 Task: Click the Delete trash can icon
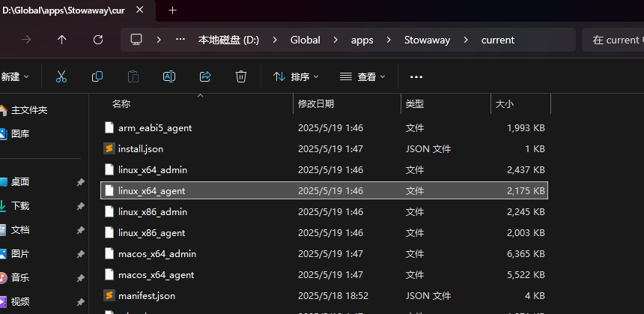coord(241,76)
